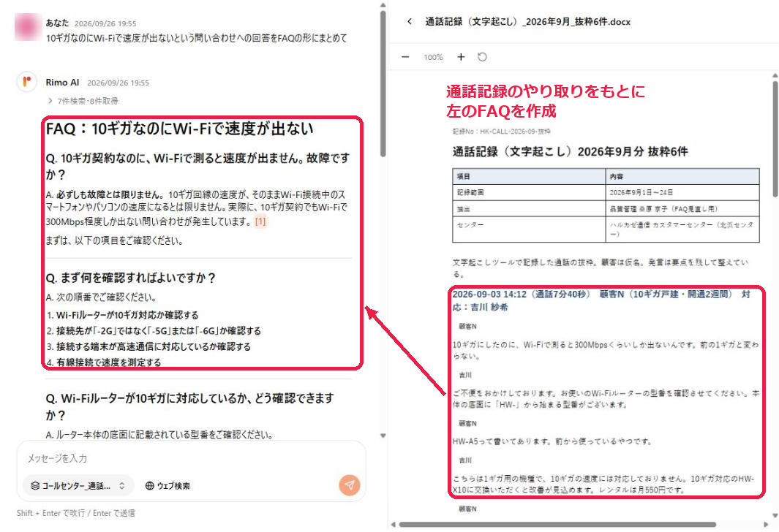Click the Rimo AI avatar icon

pos(27,82)
